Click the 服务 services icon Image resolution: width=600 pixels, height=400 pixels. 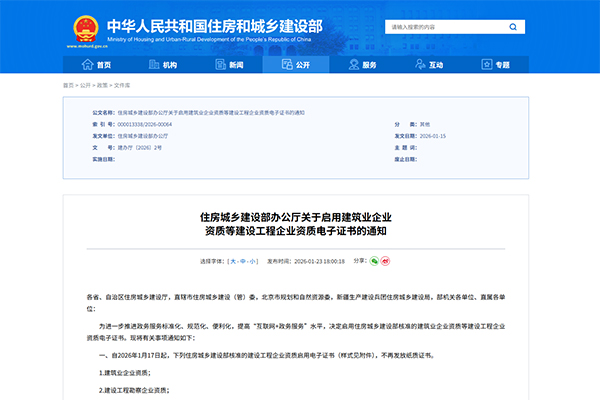coord(351,64)
